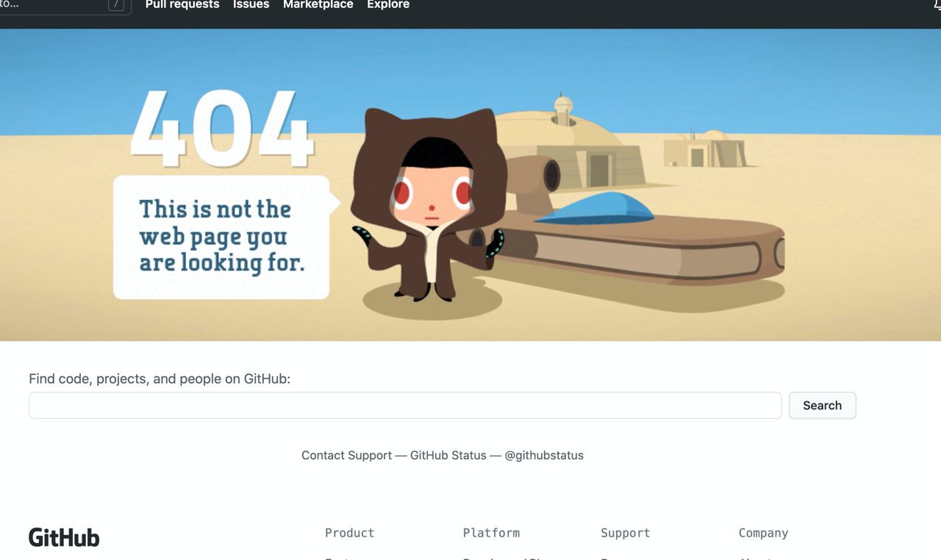Click the Company footer heading
This screenshot has height=560, width=941.
click(x=763, y=533)
